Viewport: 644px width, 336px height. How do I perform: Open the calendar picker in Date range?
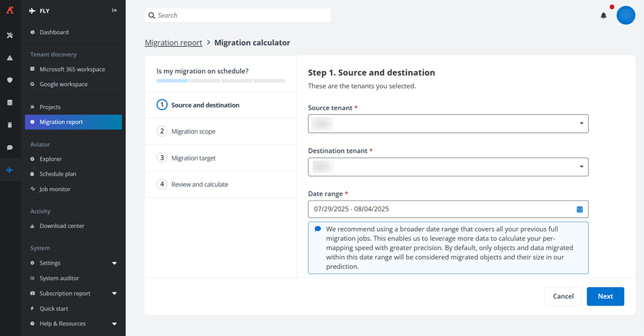(579, 209)
